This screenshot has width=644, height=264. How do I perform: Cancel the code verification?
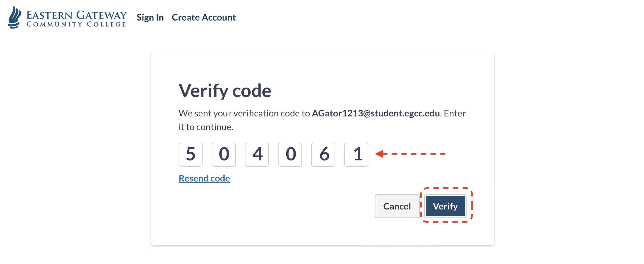[397, 206]
